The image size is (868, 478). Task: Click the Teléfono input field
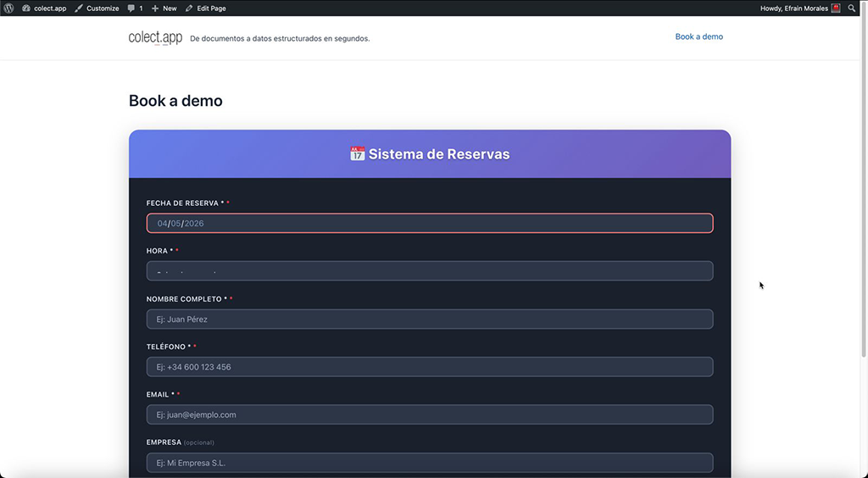coord(430,367)
